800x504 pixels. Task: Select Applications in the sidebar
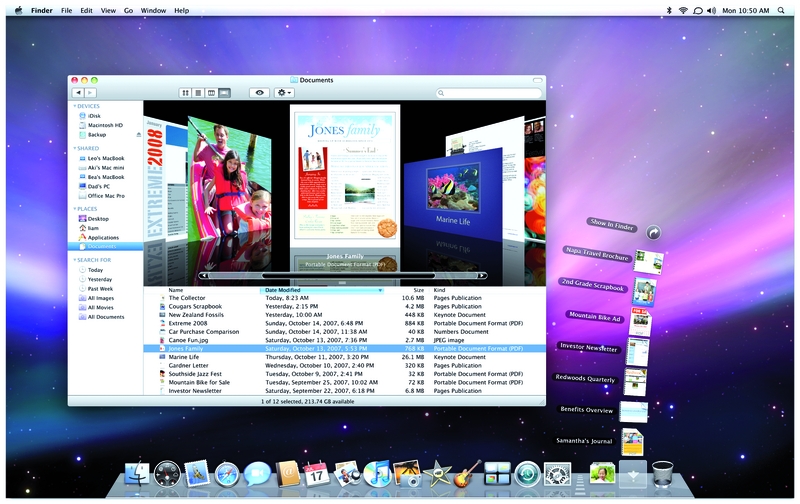pyautogui.click(x=103, y=237)
